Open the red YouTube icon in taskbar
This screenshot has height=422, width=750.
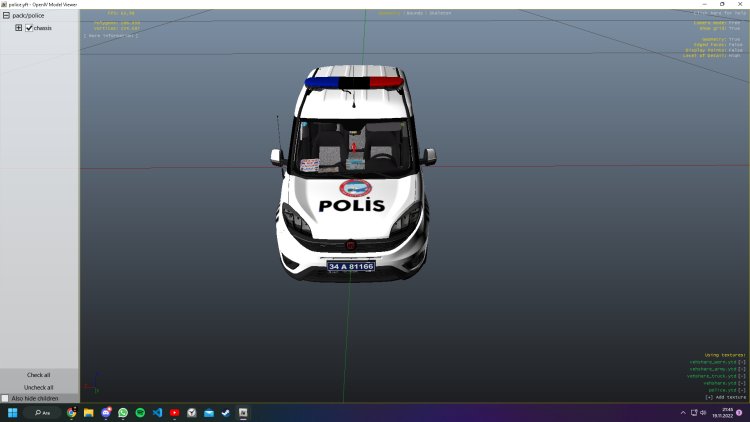click(175, 412)
